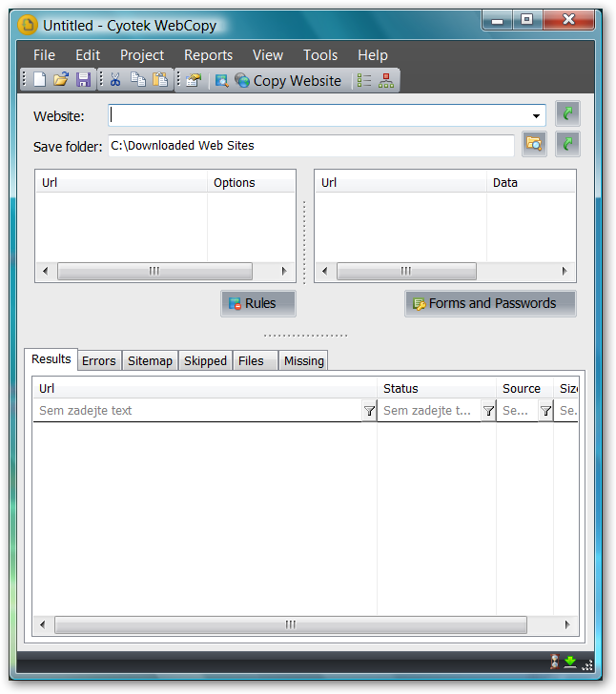The width and height of the screenshot is (616, 694).
Task: Click left scroll arrow of forms list
Action: tap(324, 271)
